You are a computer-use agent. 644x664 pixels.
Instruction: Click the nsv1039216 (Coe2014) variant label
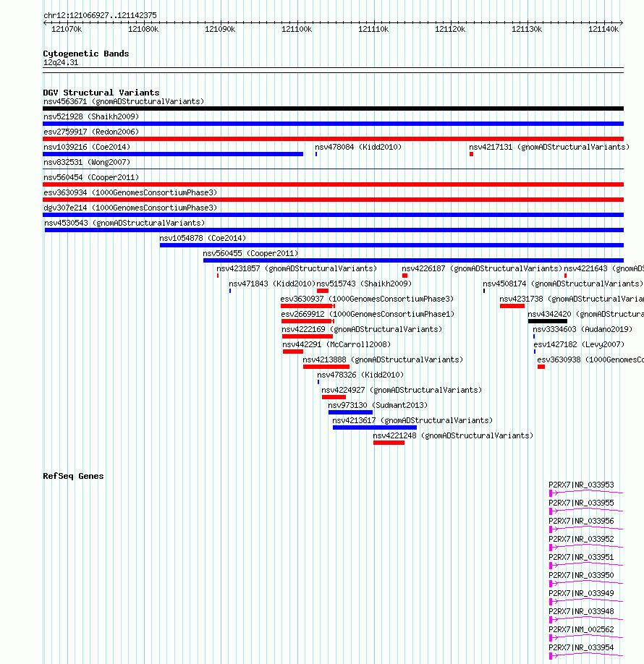[x=87, y=148]
